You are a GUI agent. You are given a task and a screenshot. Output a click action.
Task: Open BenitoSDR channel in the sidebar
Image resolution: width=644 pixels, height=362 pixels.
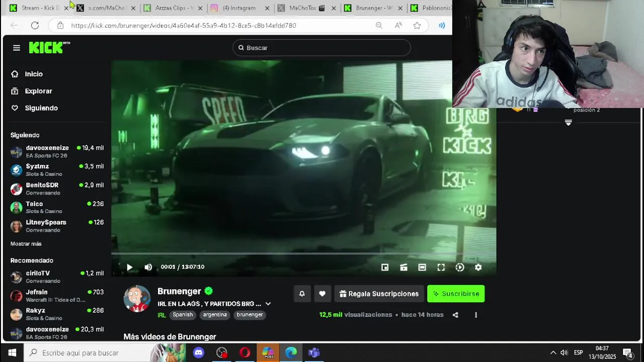[x=57, y=189]
